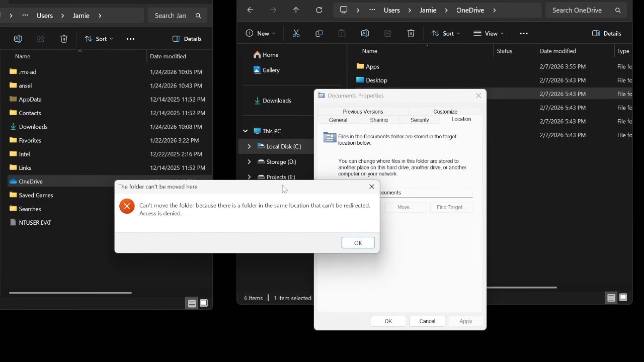Open the Customize tab in Documents Properties

pos(445,112)
